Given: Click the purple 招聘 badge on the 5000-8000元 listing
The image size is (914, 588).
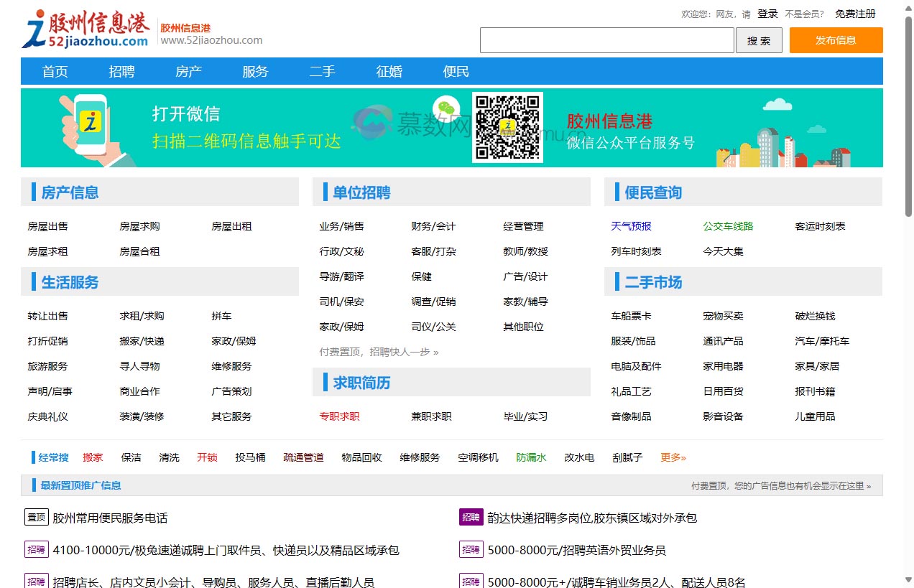Looking at the screenshot, I should [471, 550].
